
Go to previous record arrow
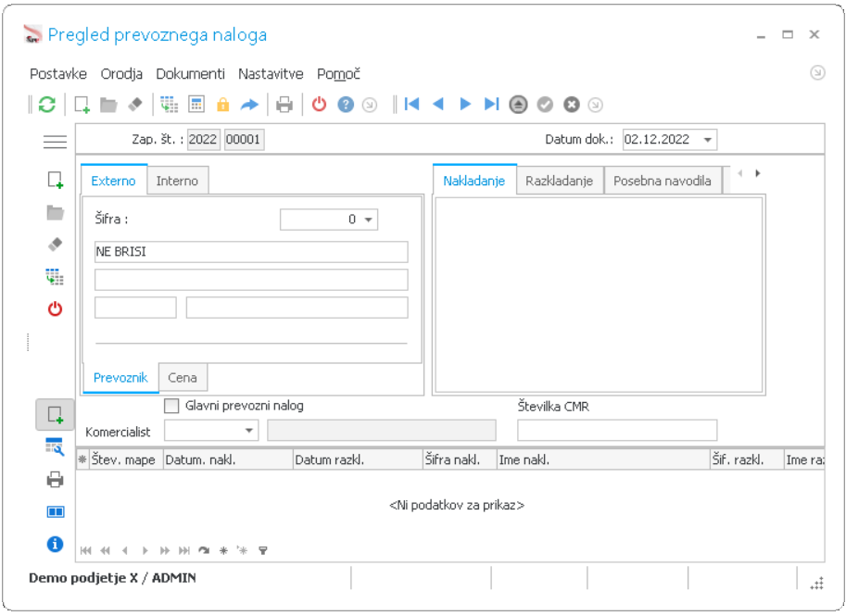coord(438,104)
